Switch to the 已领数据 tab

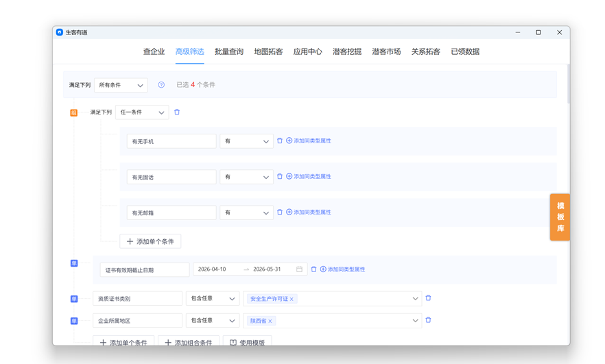[465, 51]
